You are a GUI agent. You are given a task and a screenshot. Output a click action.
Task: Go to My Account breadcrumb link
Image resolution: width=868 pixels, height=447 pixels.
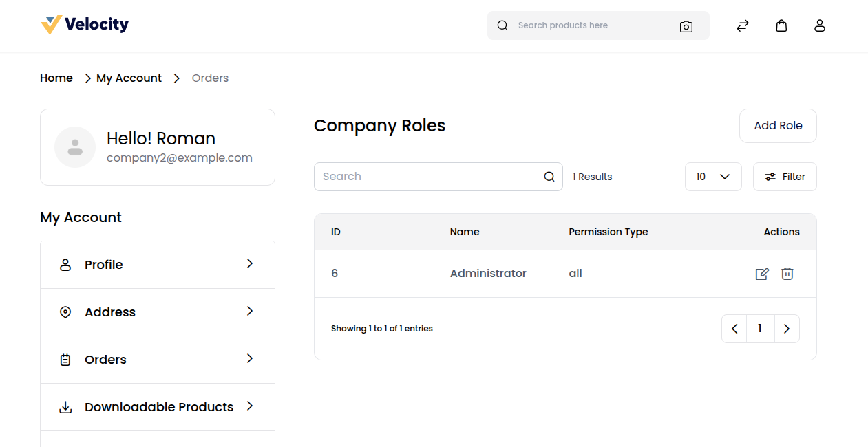point(129,78)
